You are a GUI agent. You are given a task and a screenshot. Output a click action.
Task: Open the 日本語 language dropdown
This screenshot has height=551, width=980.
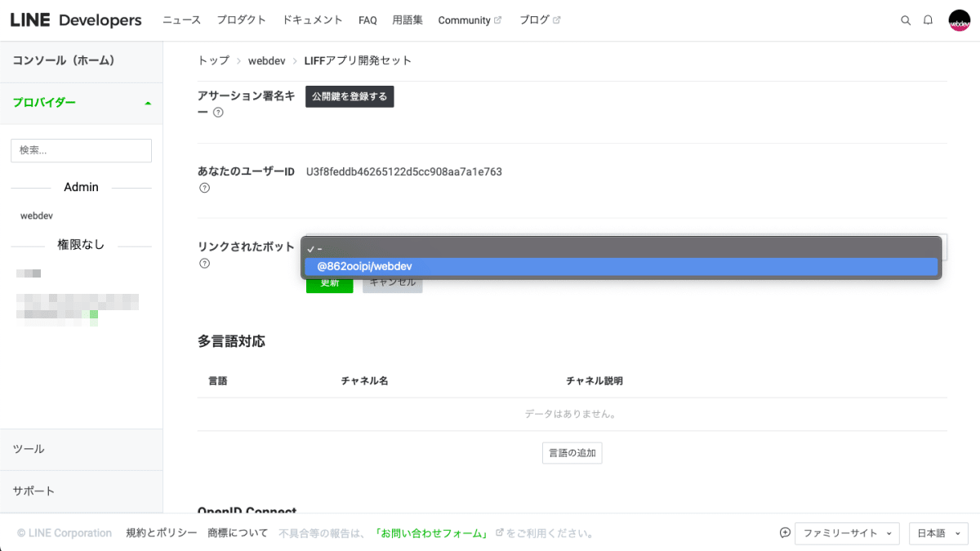pyautogui.click(x=938, y=533)
